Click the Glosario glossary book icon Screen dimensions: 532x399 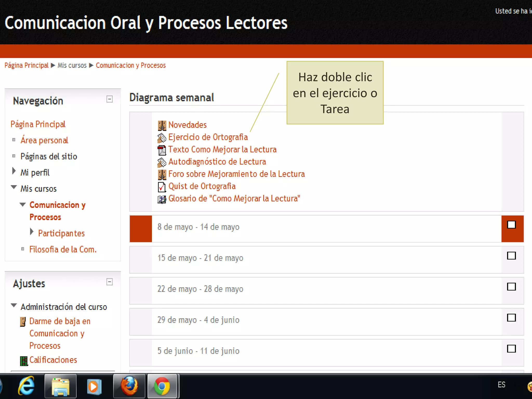pyautogui.click(x=162, y=199)
